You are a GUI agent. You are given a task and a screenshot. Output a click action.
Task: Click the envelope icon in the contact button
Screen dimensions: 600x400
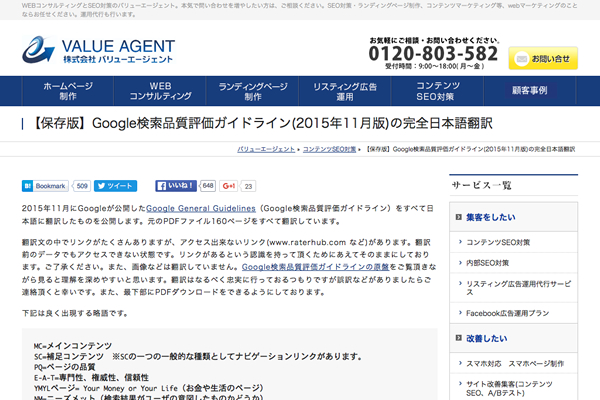coord(521,59)
